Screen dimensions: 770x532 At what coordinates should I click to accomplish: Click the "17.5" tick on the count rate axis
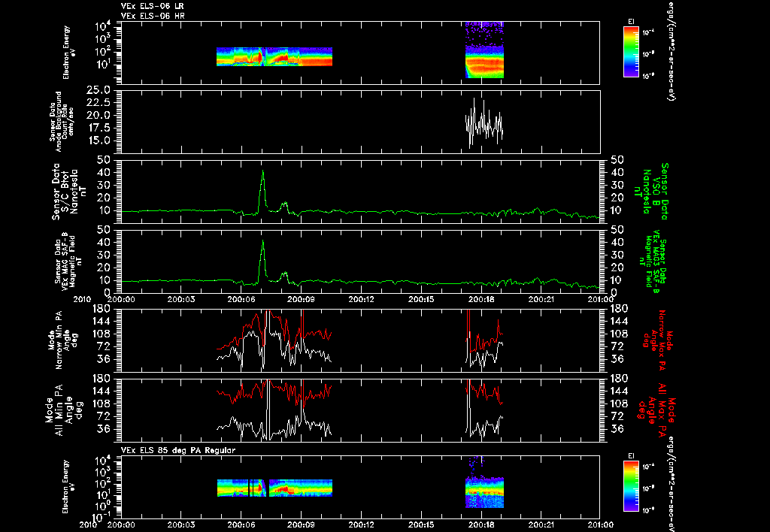(97, 128)
